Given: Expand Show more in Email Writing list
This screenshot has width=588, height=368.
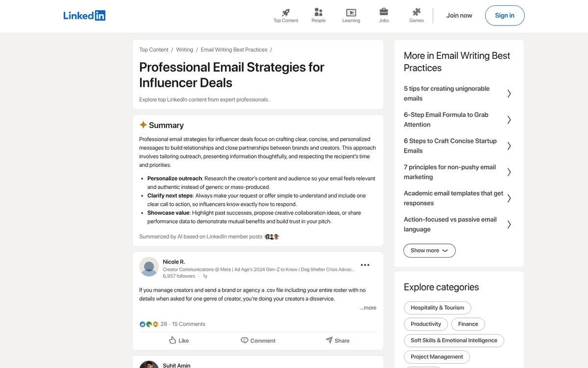Looking at the screenshot, I should pos(429,251).
